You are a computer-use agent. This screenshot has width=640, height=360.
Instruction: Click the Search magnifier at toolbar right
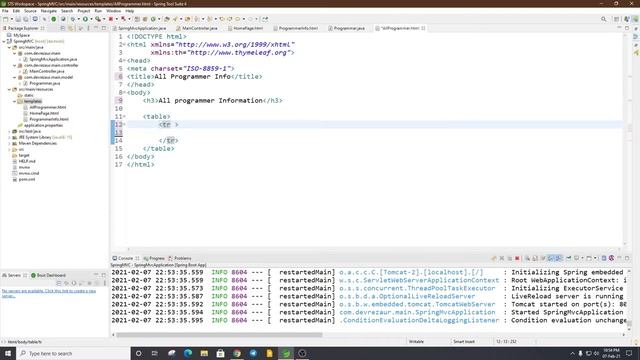pyautogui.click(x=603, y=19)
